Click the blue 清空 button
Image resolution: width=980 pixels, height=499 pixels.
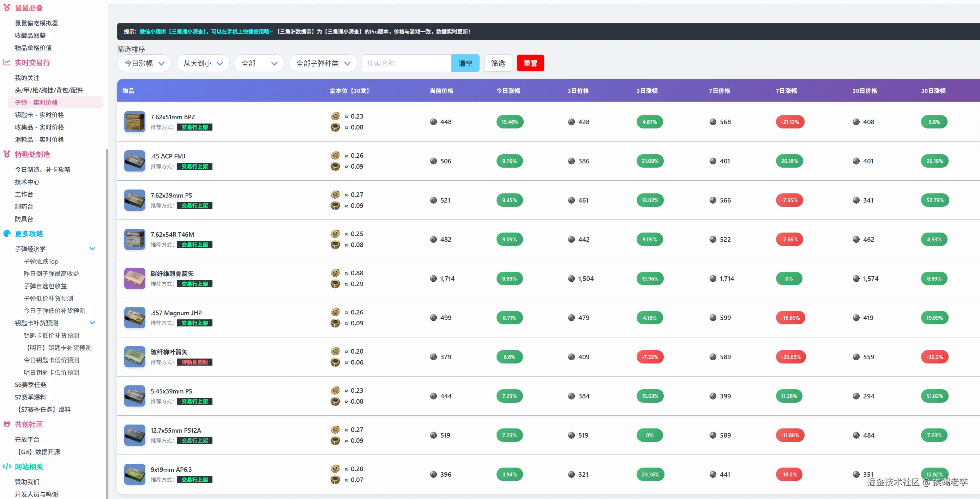[465, 63]
